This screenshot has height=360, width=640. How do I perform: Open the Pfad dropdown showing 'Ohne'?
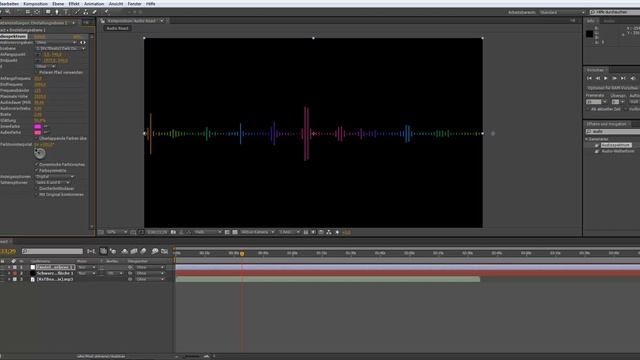45,67
